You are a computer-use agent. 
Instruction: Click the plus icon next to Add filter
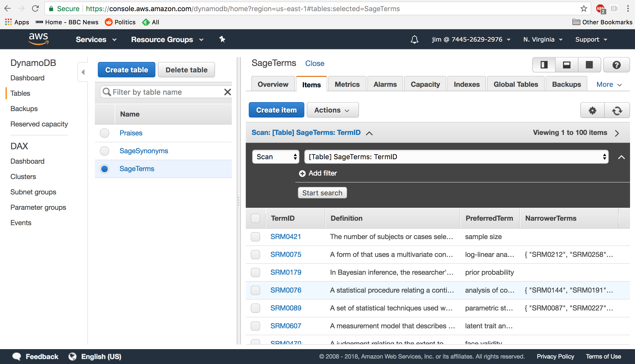[302, 173]
